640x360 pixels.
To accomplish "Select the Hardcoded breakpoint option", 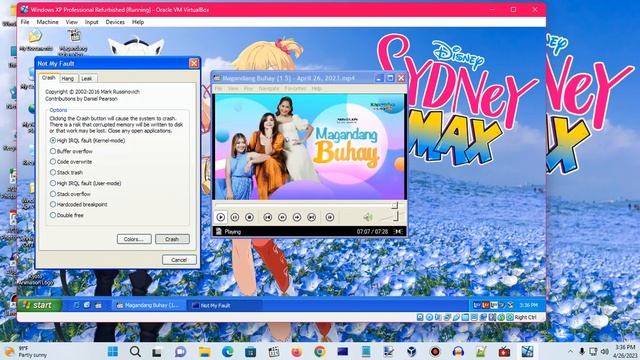I will click(79, 204).
